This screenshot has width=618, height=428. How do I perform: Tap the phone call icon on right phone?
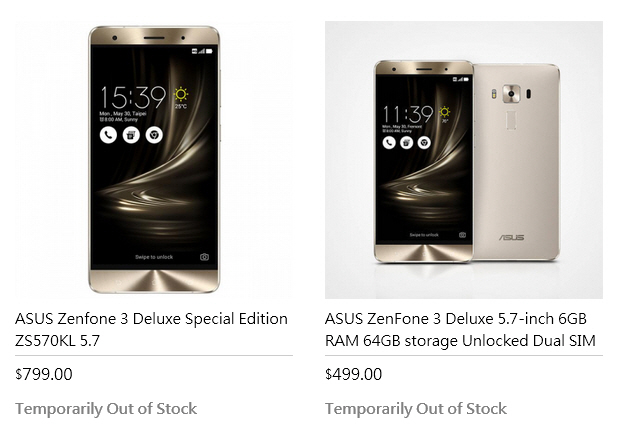click(389, 142)
